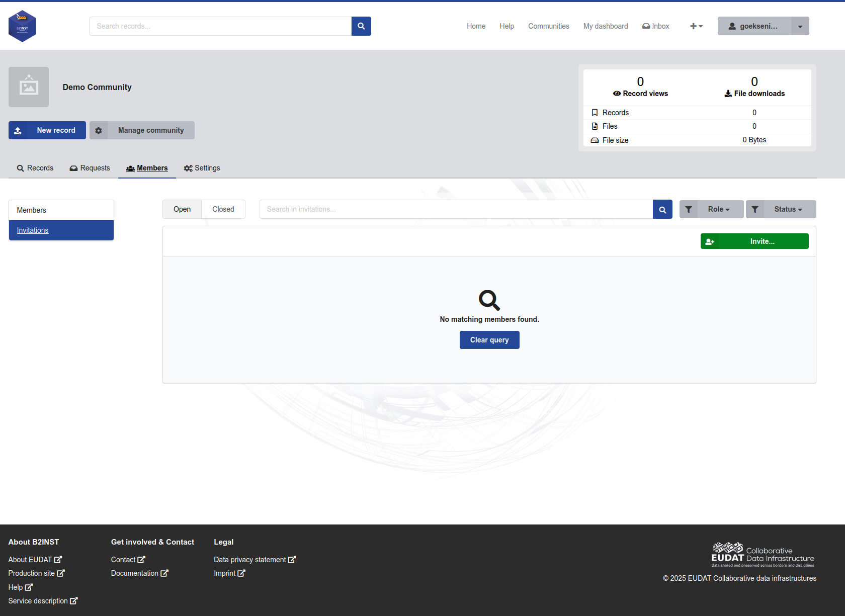Image resolution: width=845 pixels, height=616 pixels.
Task: Open the Communities page
Action: (x=548, y=26)
